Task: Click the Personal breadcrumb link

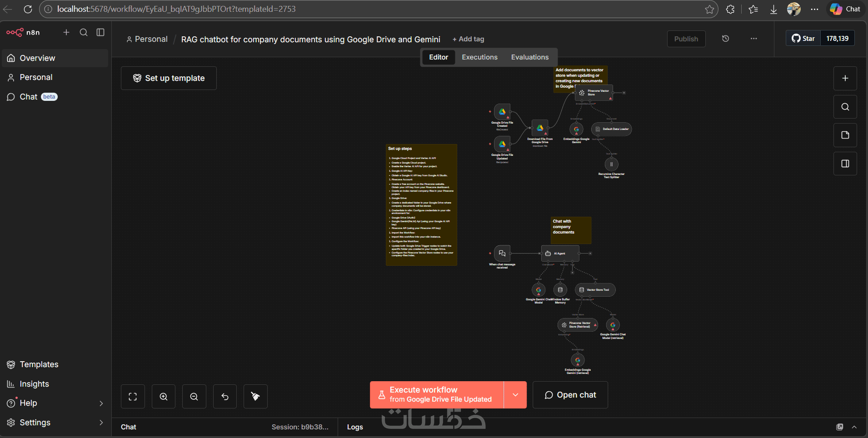Action: point(147,39)
